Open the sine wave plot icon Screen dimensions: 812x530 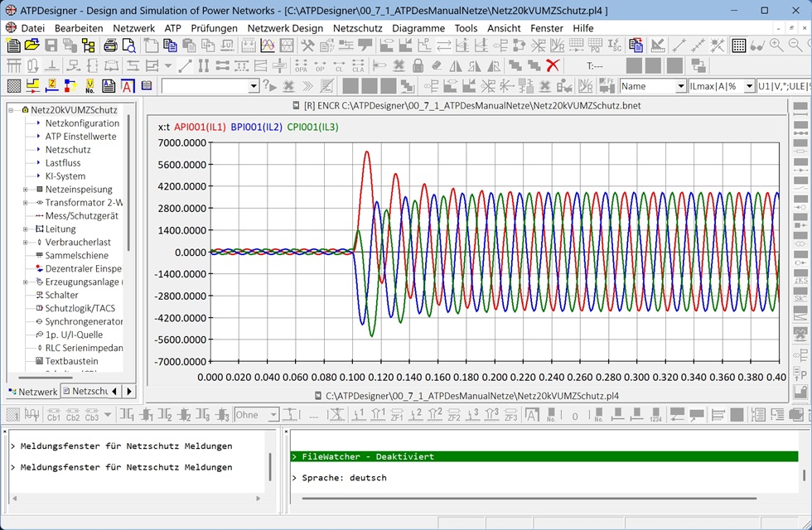click(x=268, y=46)
